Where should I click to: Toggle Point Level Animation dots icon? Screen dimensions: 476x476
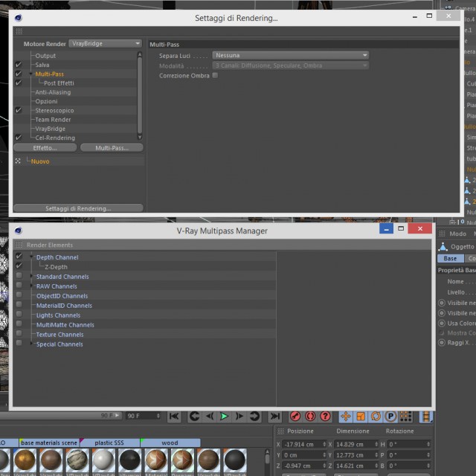[406, 416]
